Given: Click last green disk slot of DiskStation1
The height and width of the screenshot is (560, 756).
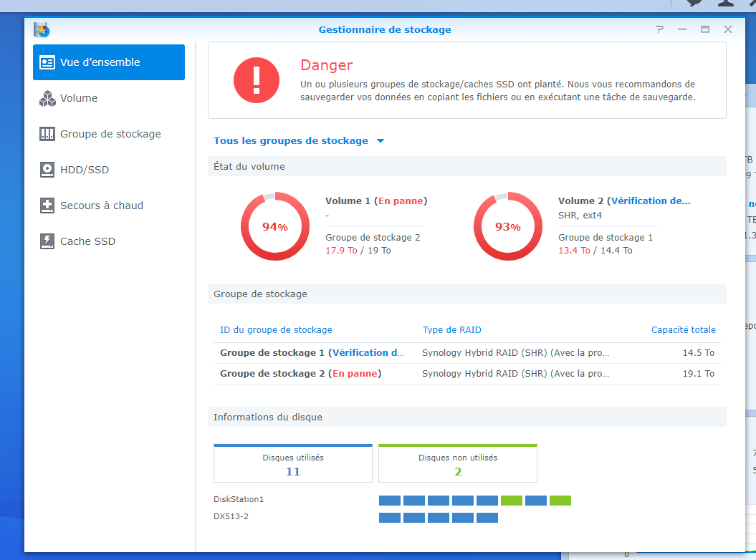Looking at the screenshot, I should tap(560, 501).
